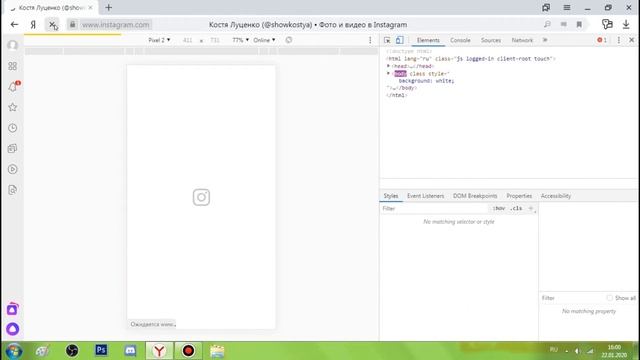Check the Show all checkbox

pyautogui.click(x=609, y=298)
